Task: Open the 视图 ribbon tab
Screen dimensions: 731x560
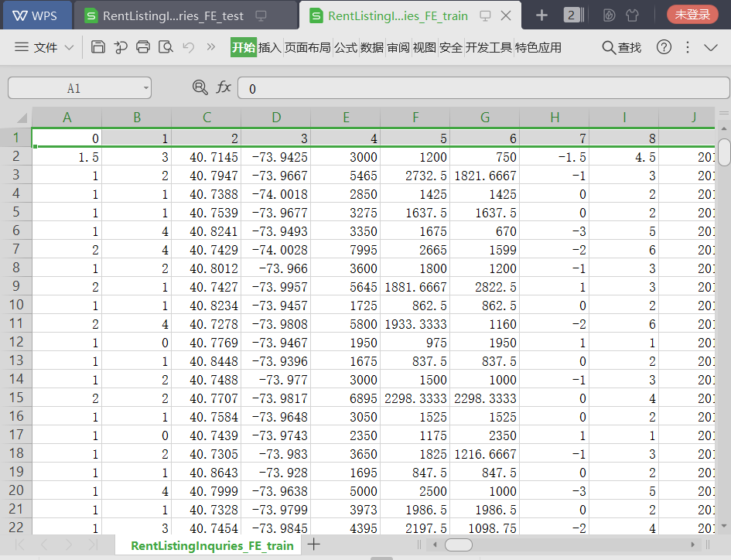Action: 424,47
